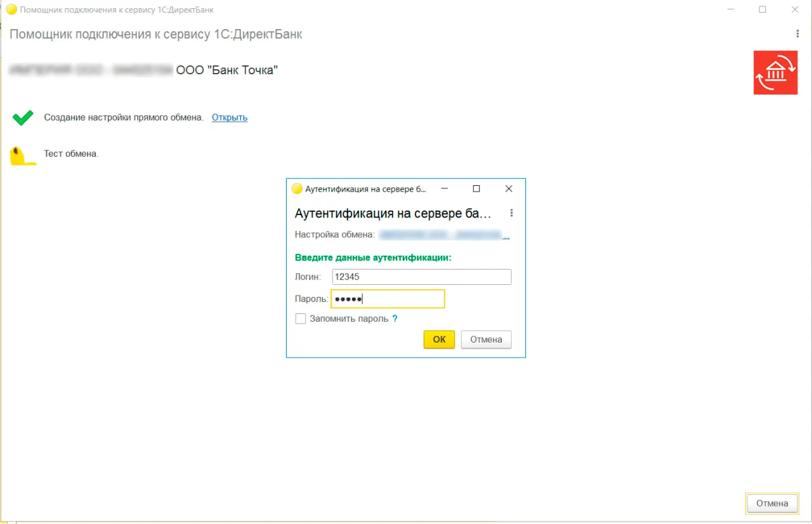
Task: Click the green checkmark next to Создание настройки
Action: click(x=23, y=117)
